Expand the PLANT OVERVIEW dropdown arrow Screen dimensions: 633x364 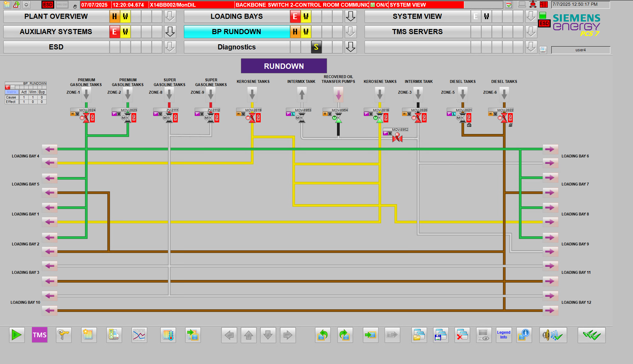pos(170,16)
